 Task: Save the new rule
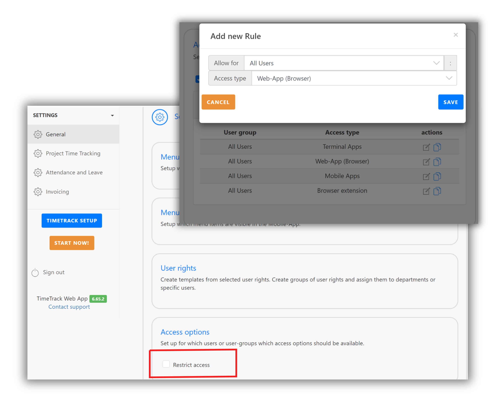pos(450,102)
